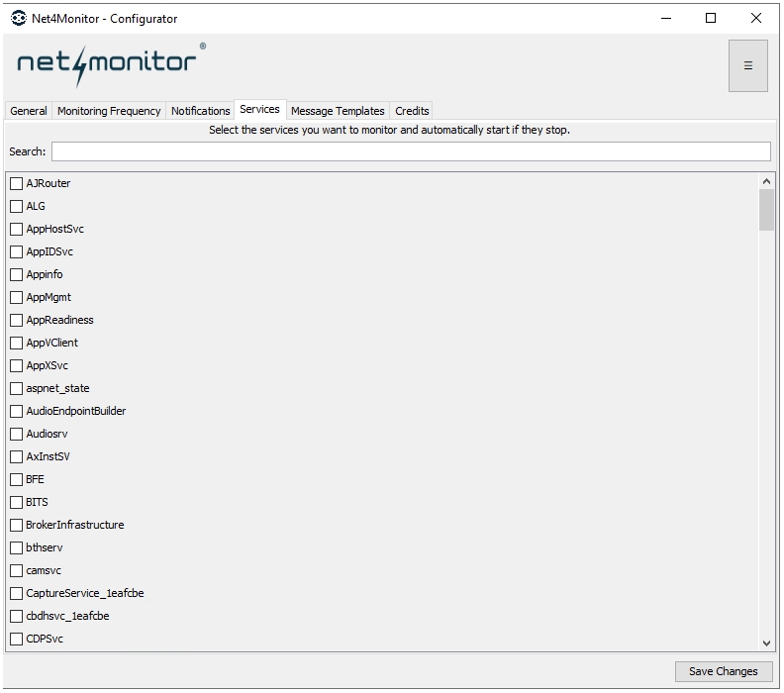This screenshot has height=693, width=784.
Task: Check the camsvc checkbox
Action: [17, 570]
